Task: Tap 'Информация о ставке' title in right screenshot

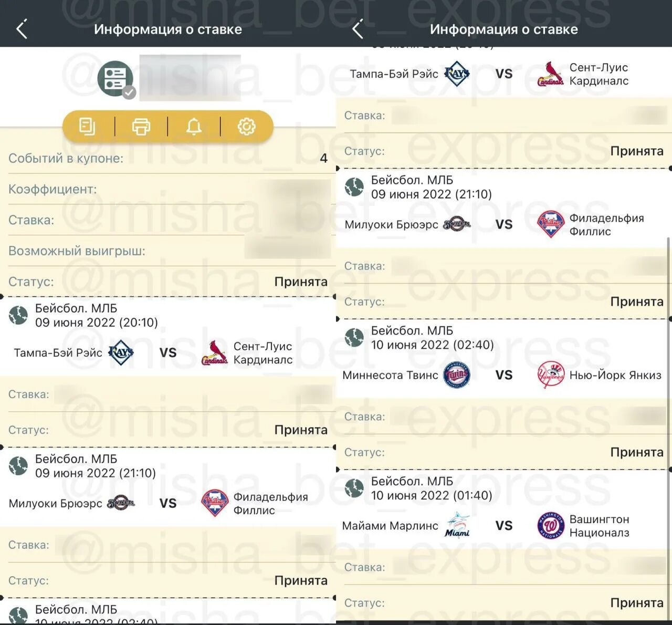Action: pos(504,29)
